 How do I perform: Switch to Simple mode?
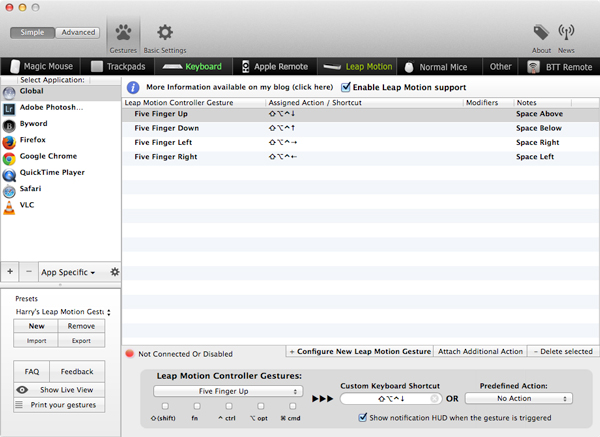pos(33,33)
